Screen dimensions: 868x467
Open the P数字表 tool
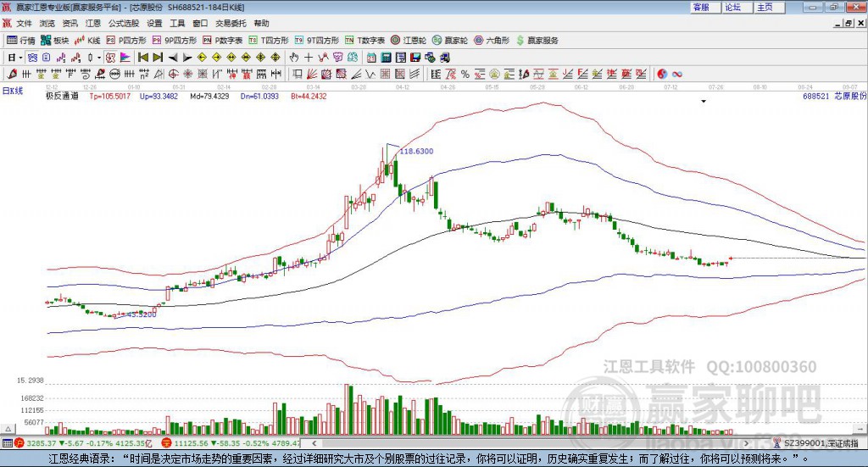click(x=223, y=41)
